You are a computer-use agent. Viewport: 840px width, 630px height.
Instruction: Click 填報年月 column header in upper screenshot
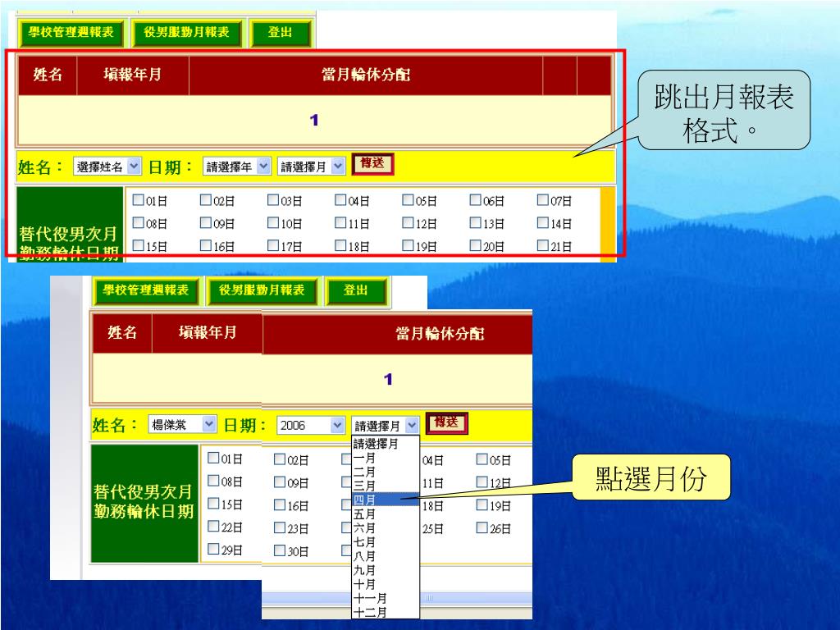[x=133, y=75]
